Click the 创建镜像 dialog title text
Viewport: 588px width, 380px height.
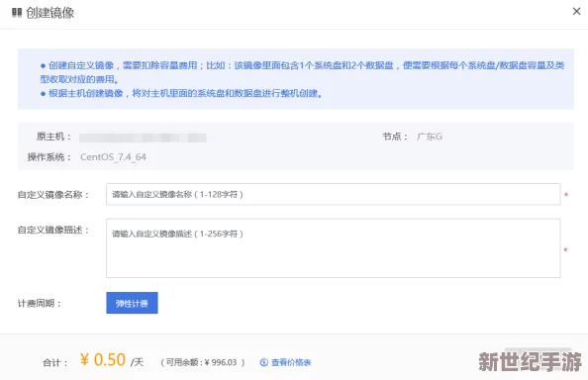point(49,13)
